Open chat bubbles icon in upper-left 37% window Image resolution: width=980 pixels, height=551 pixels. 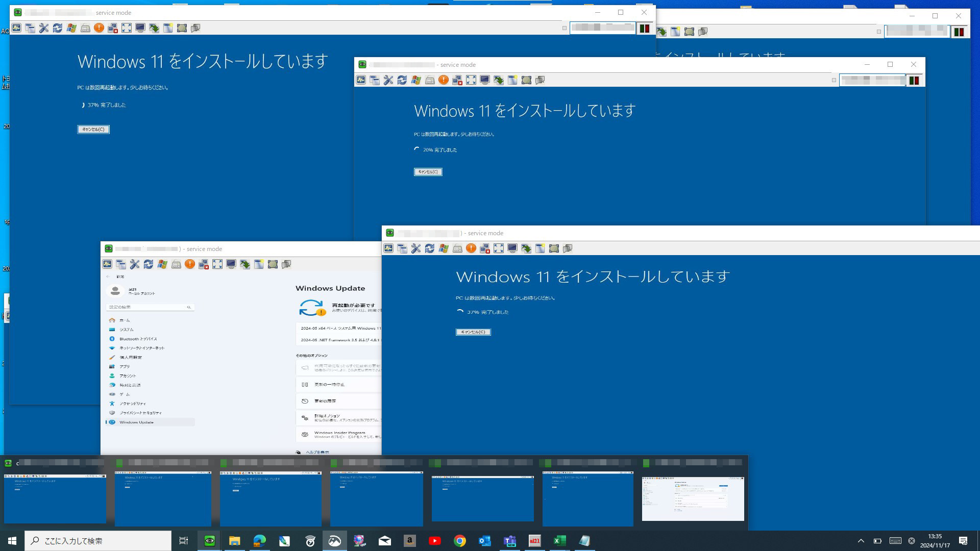(195, 28)
